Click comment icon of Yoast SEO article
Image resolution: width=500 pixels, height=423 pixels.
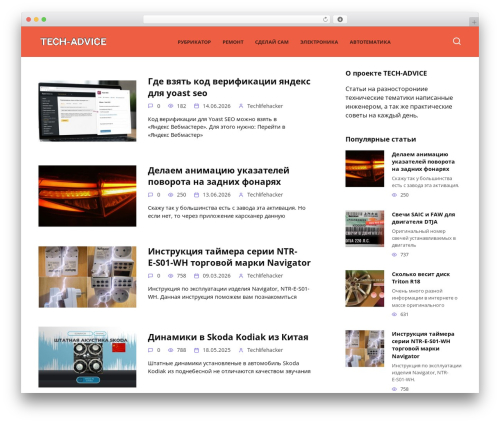(150, 106)
